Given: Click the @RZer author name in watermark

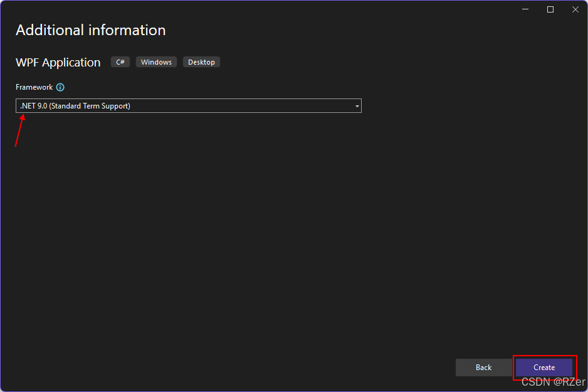Looking at the screenshot, I should point(569,382).
